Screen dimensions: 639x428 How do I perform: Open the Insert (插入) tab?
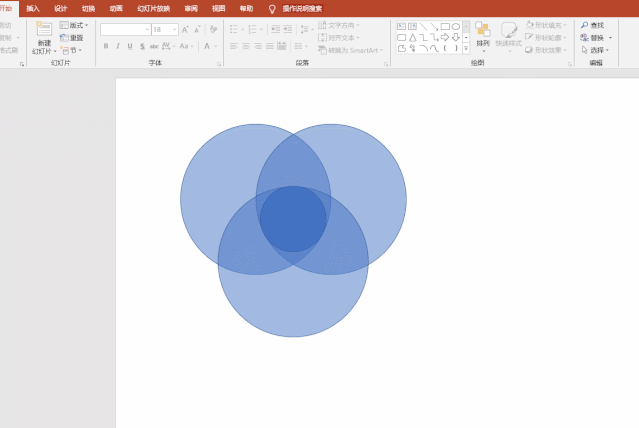click(33, 8)
